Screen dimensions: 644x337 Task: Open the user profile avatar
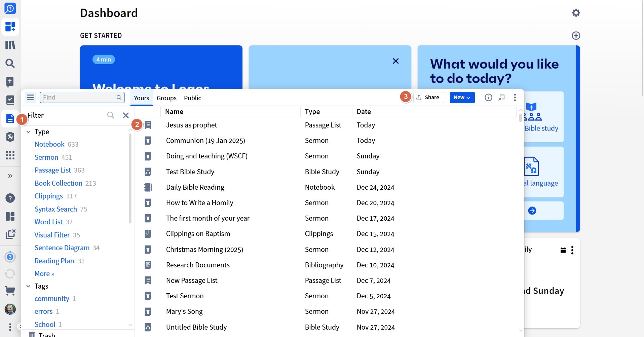click(10, 309)
